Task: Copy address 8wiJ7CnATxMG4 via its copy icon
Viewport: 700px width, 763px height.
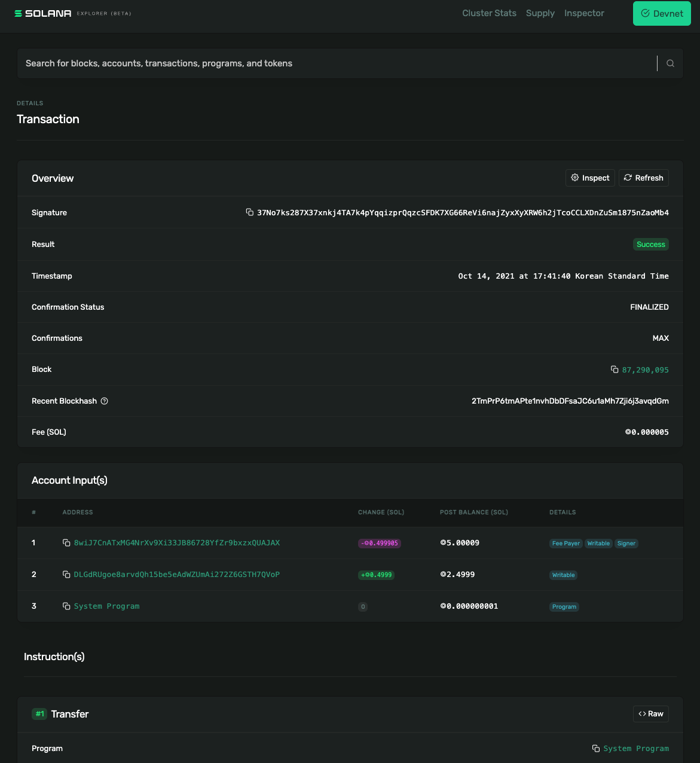Action: [x=66, y=543]
